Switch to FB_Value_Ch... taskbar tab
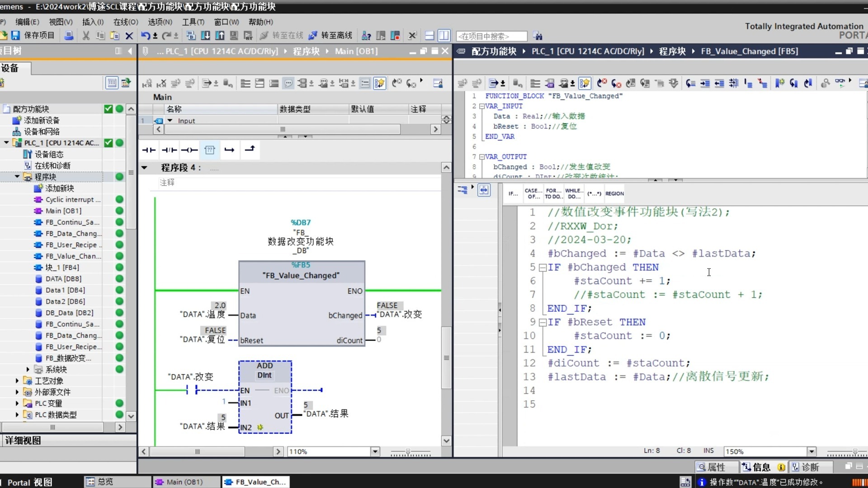 255,482
